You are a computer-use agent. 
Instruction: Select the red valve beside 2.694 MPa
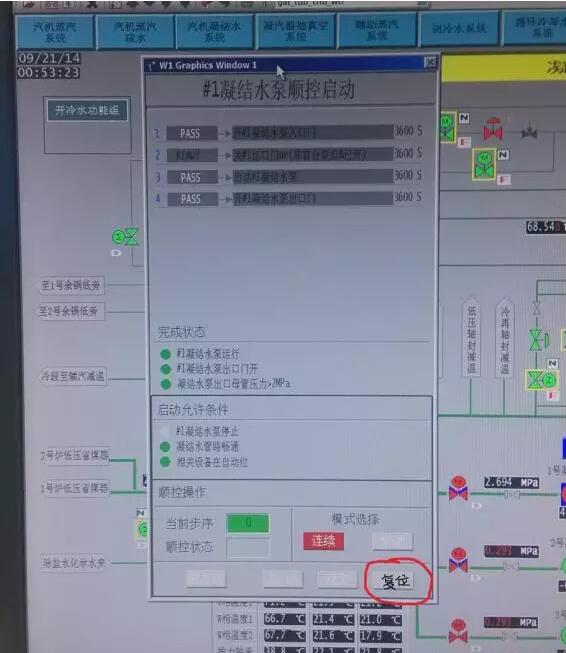(x=458, y=488)
